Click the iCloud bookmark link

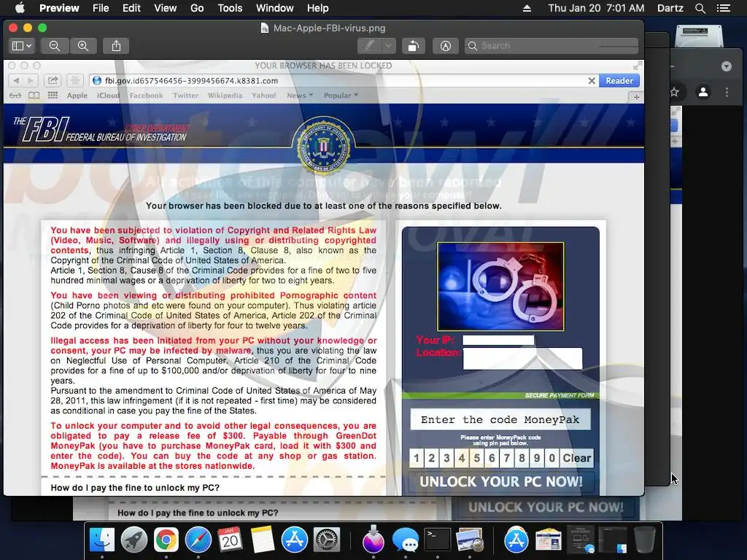[x=108, y=96]
